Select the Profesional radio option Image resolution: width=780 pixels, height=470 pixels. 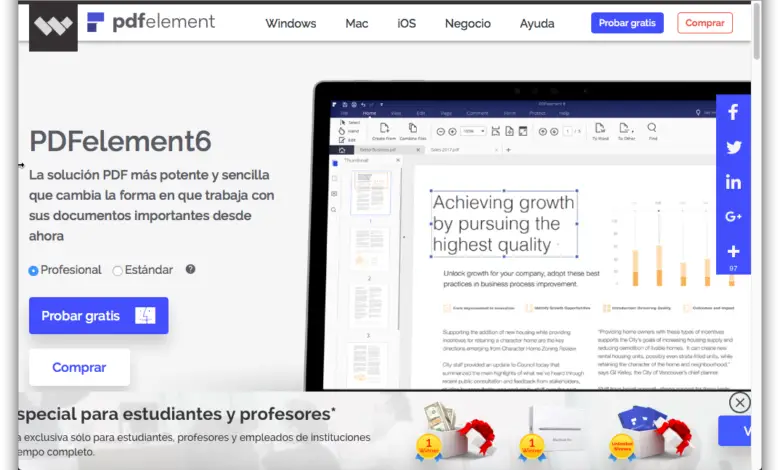click(x=33, y=271)
